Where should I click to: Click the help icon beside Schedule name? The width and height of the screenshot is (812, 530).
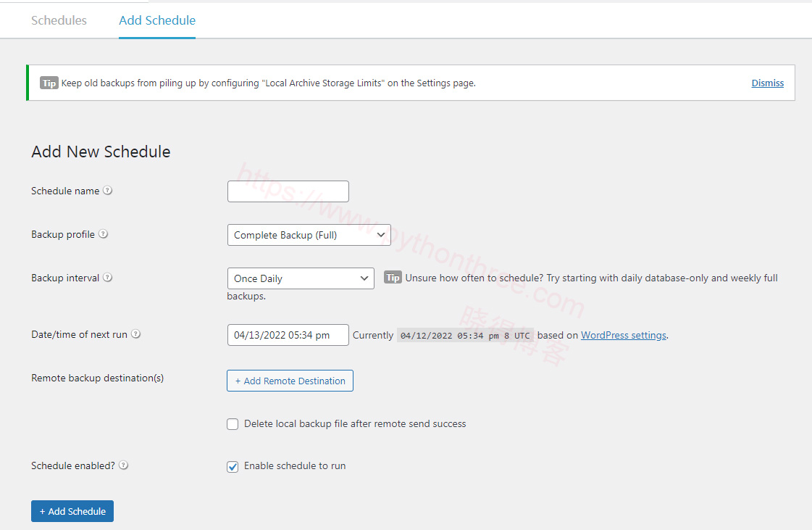(108, 191)
